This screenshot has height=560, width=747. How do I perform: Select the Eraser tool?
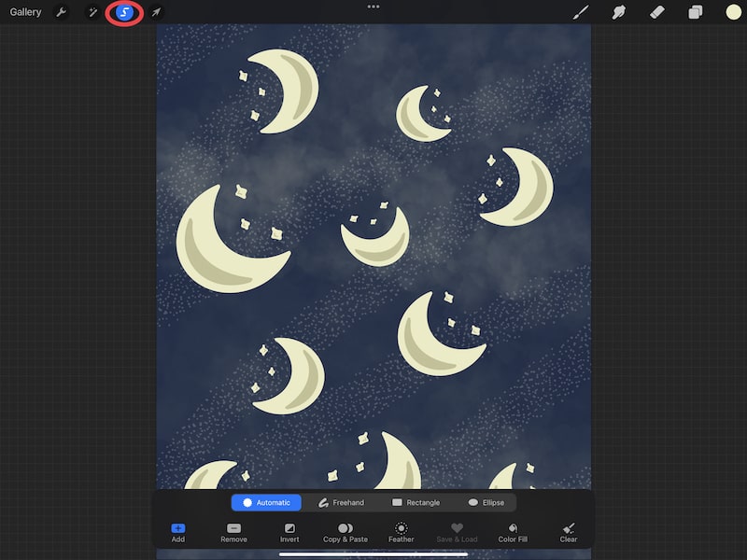[x=655, y=12]
